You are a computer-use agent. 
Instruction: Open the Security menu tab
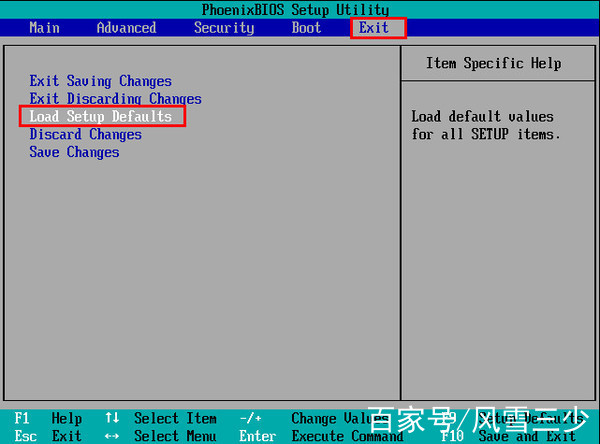[224, 28]
